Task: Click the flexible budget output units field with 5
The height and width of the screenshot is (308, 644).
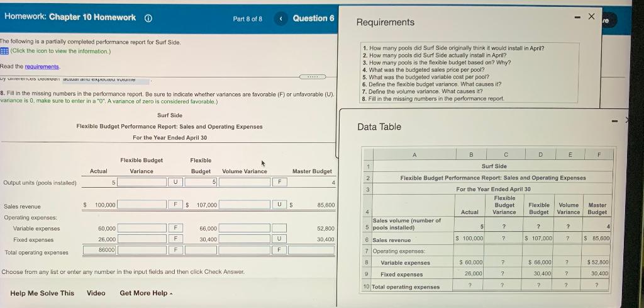Action: 201,182
